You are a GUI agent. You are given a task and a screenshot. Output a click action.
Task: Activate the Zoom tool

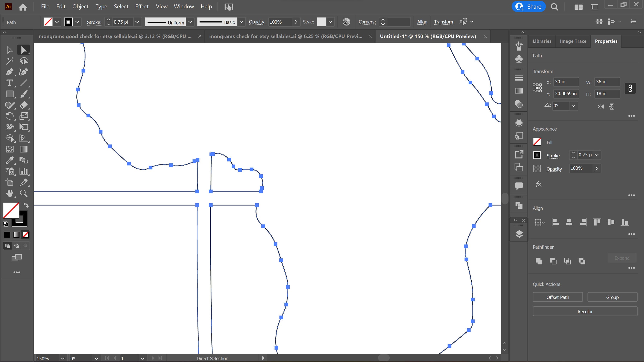[x=23, y=193]
